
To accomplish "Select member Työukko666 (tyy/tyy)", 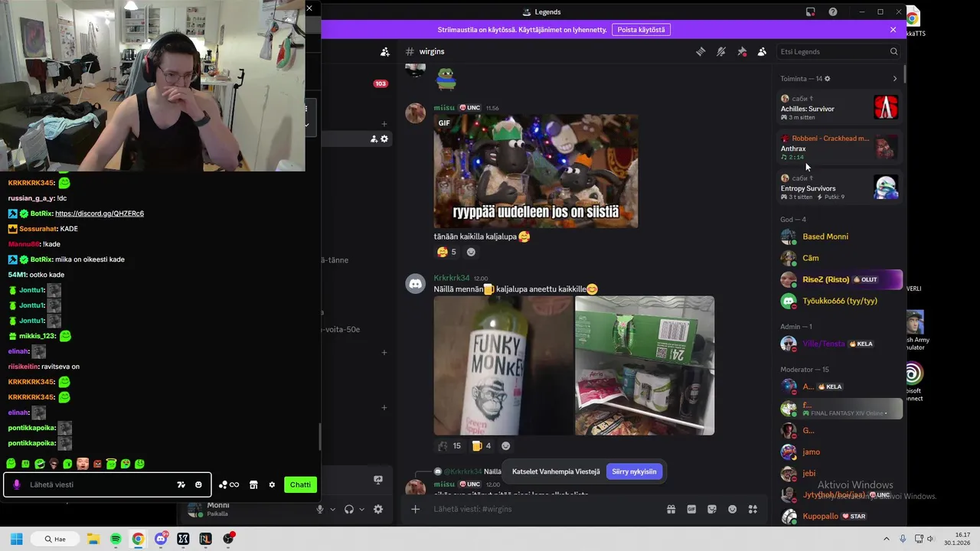I will pyautogui.click(x=839, y=301).
